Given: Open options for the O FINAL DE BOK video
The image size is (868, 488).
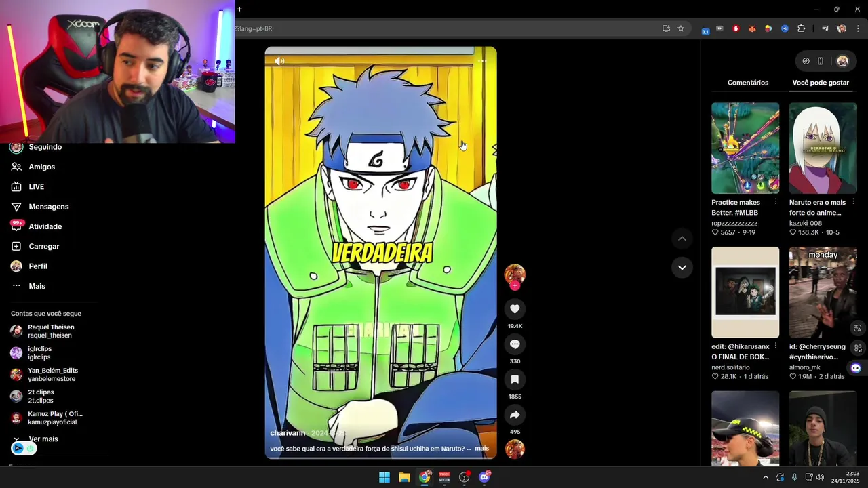Looking at the screenshot, I should 776,346.
